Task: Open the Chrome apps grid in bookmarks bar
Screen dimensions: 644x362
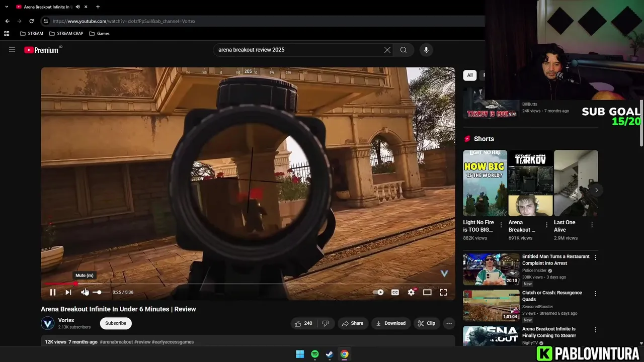Action: pyautogui.click(x=7, y=34)
